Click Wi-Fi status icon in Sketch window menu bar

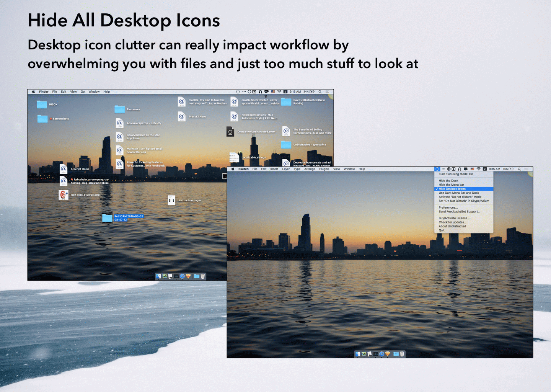click(x=478, y=169)
